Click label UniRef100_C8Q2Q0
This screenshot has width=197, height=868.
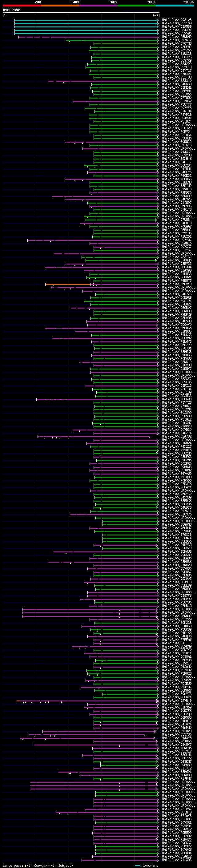click(177, 454)
